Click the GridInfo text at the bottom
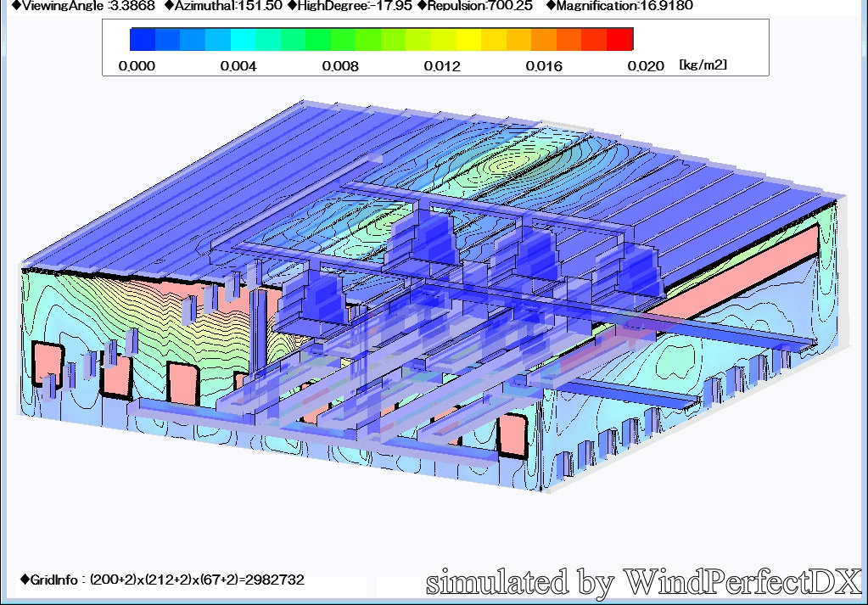 coord(161,580)
